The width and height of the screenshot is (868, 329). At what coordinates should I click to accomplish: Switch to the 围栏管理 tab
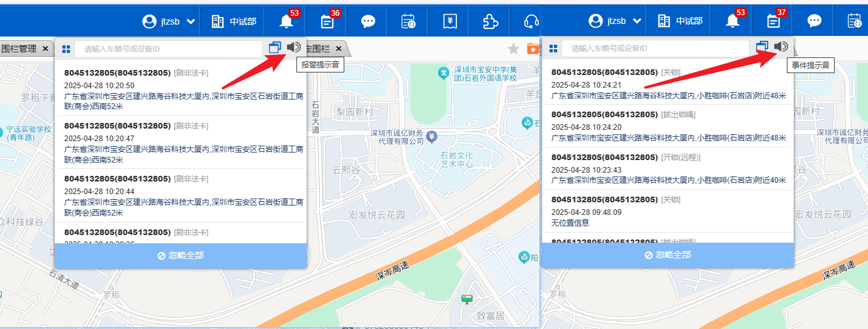coord(19,49)
